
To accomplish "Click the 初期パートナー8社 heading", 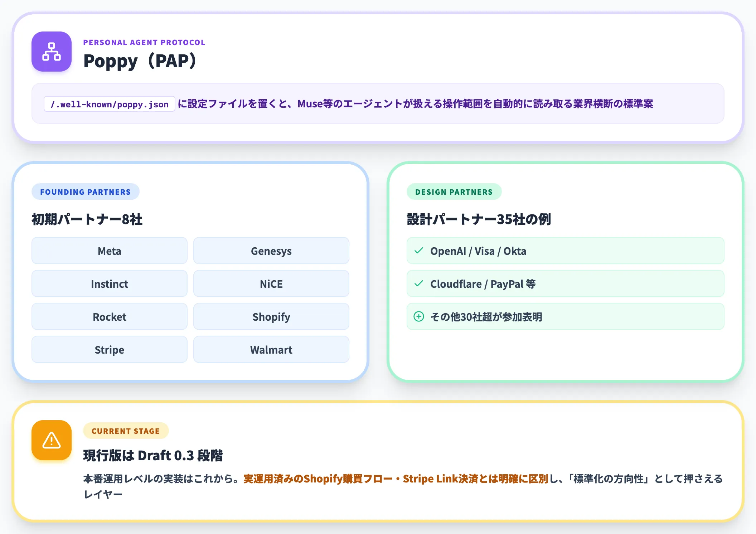I will click(87, 219).
